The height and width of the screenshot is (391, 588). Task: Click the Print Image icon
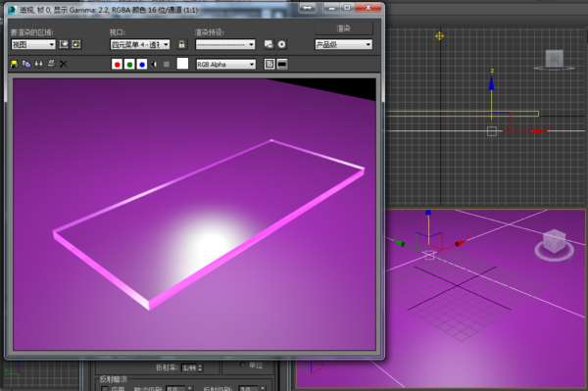51,64
